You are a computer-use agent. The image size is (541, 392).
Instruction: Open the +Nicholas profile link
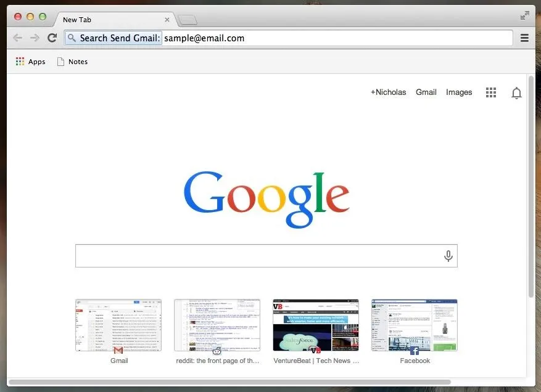[x=388, y=92]
